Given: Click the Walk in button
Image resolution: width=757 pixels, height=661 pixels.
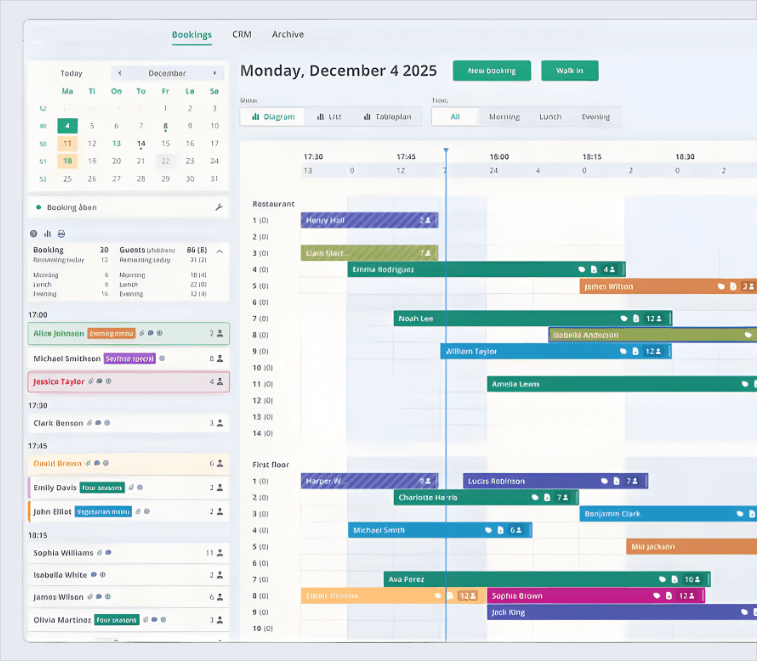Looking at the screenshot, I should coord(569,70).
